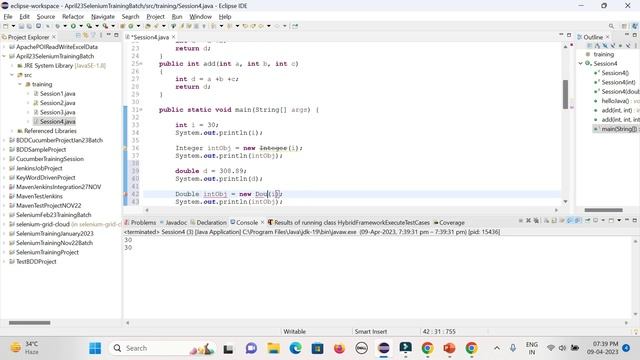
Task: Toggle Word Wrap in Console toolbar
Action: click(562, 220)
